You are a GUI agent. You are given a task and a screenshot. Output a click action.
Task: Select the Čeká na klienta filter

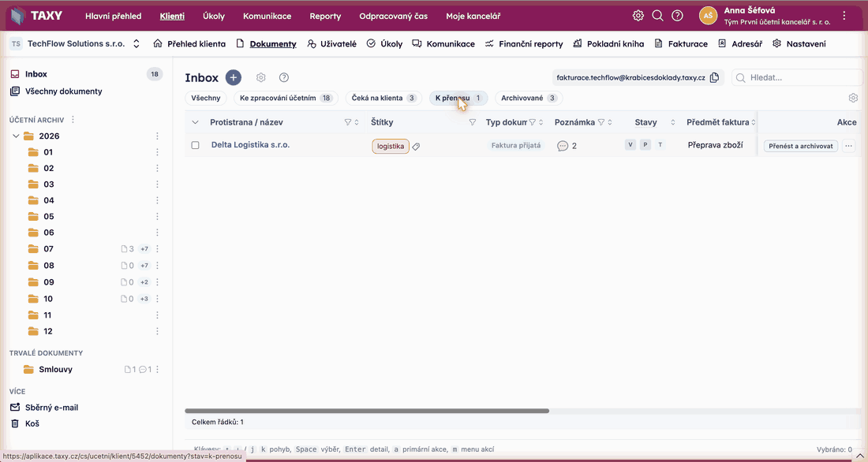pyautogui.click(x=383, y=98)
